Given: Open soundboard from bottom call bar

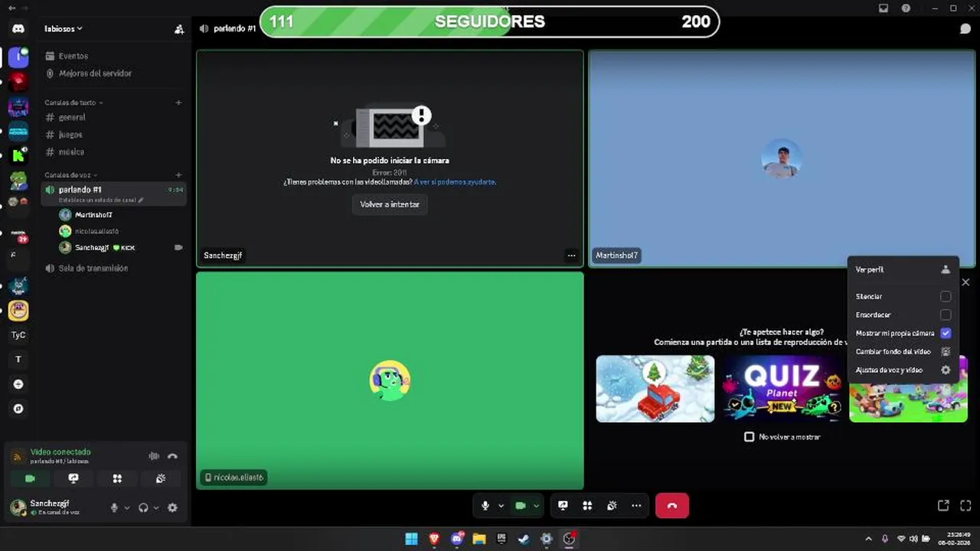Looking at the screenshot, I should click(x=612, y=506).
